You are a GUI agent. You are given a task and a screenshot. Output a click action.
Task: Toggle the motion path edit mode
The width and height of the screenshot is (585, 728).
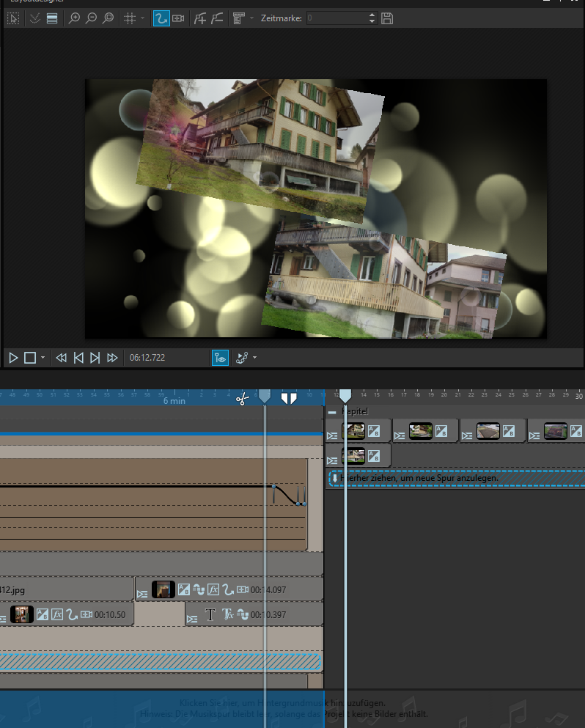(161, 18)
